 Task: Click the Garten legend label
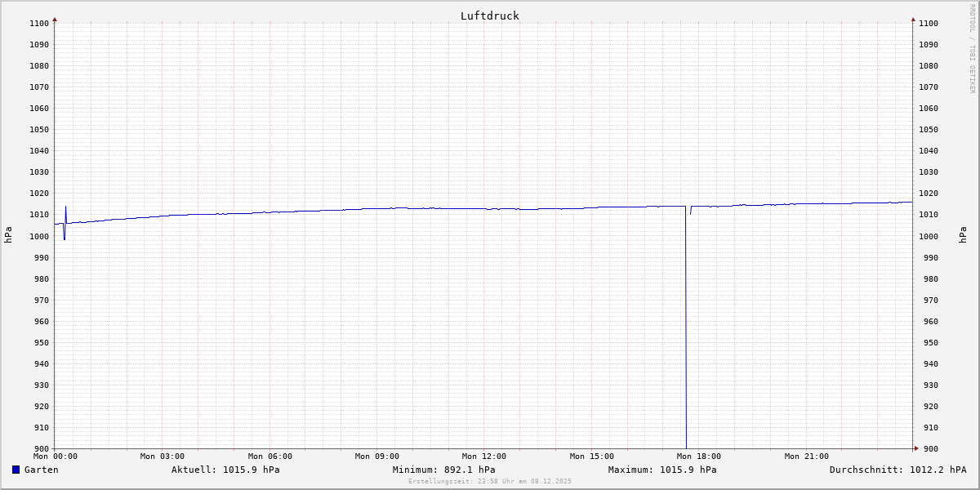coord(41,470)
